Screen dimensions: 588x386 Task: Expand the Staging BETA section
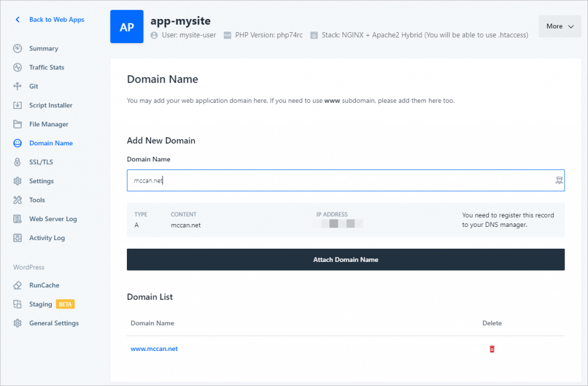(41, 304)
